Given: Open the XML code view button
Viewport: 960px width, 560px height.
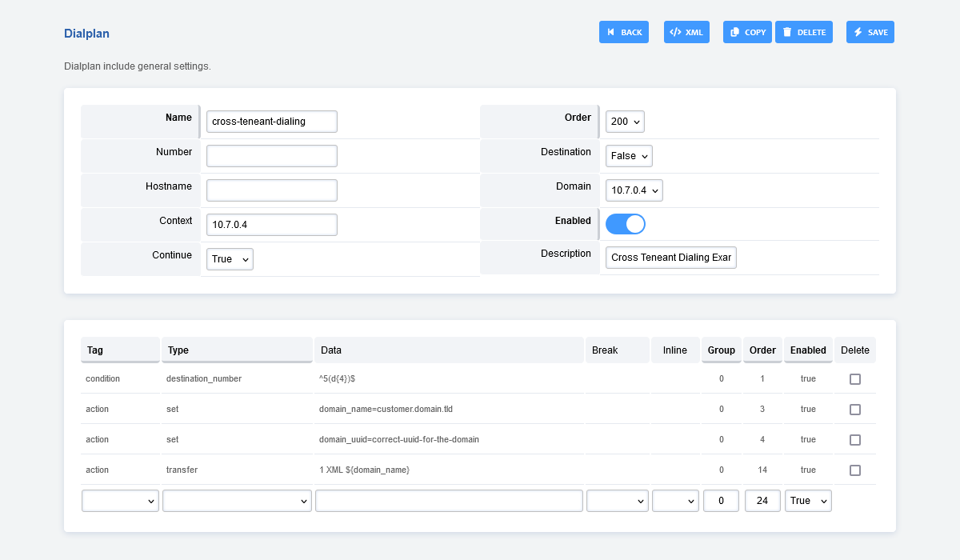Looking at the screenshot, I should click(x=686, y=32).
